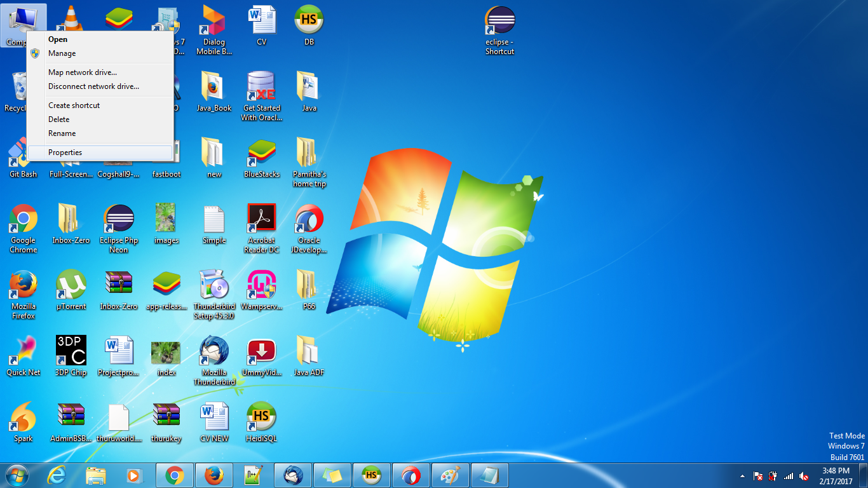This screenshot has width=868, height=488.
Task: Select Delete in the context menu
Action: (100, 119)
